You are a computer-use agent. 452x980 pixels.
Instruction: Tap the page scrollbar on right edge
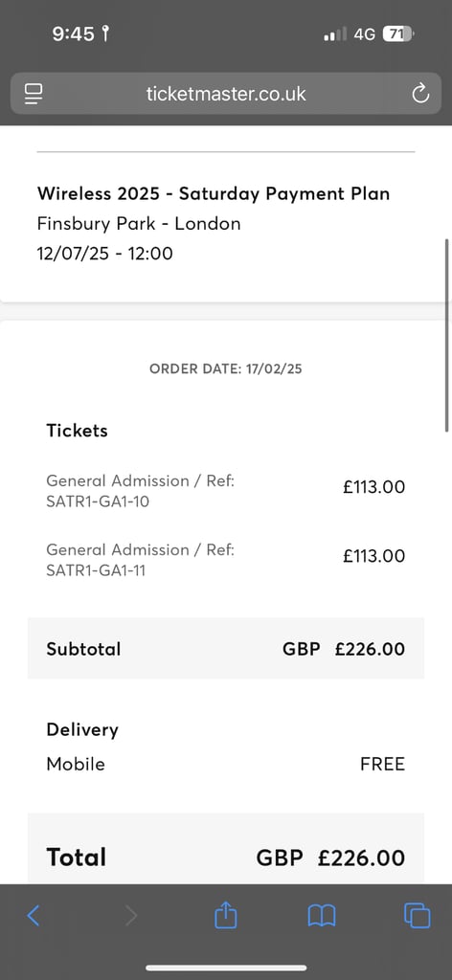447,335
